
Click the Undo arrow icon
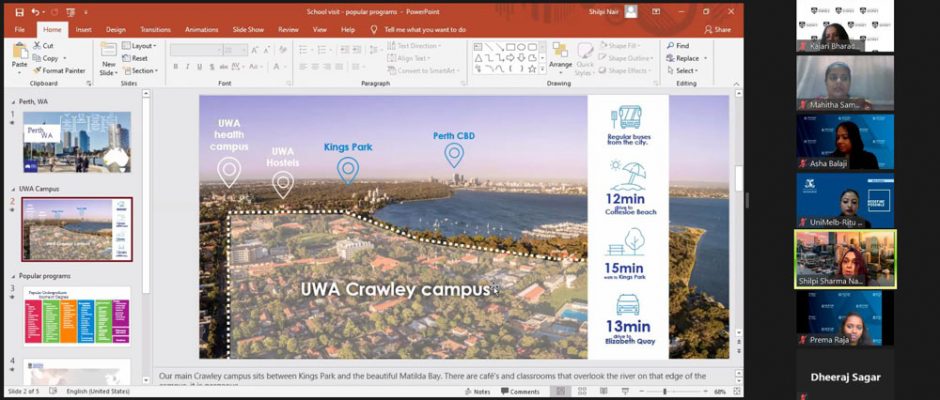(x=35, y=12)
